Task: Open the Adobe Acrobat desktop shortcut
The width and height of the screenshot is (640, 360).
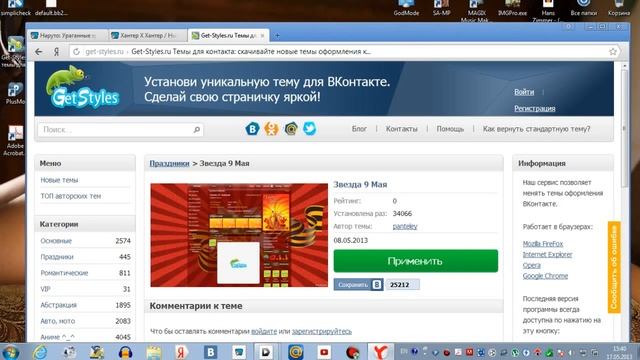Action: point(15,140)
